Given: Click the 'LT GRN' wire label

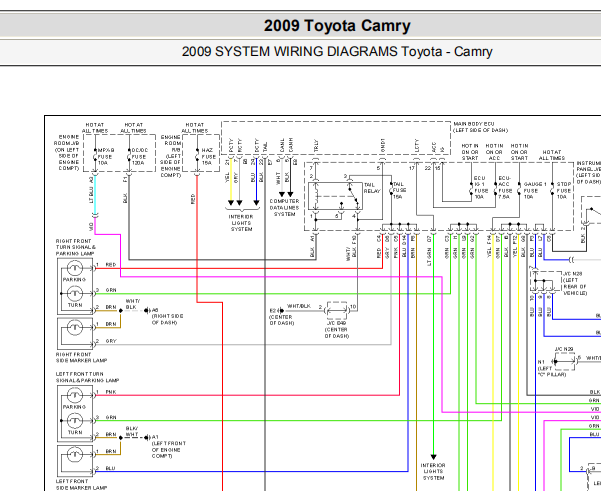Looking at the screenshot, I should [429, 256].
